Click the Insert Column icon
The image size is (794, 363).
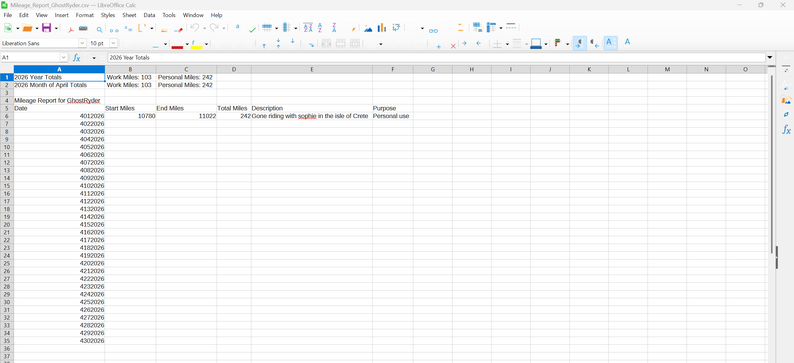(x=287, y=28)
